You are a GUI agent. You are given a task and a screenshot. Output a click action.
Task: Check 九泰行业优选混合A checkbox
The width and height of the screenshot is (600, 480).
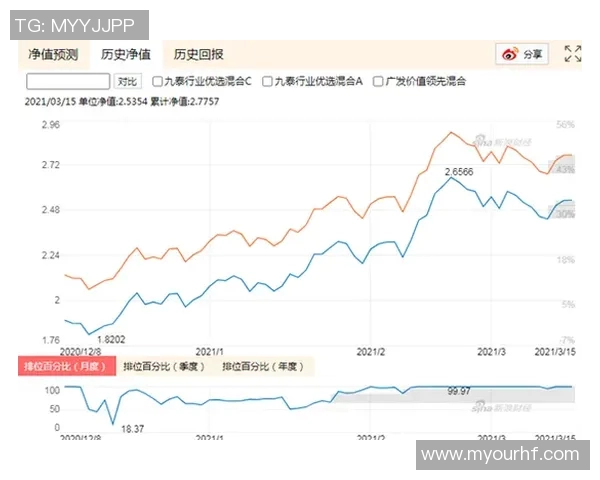point(267,82)
